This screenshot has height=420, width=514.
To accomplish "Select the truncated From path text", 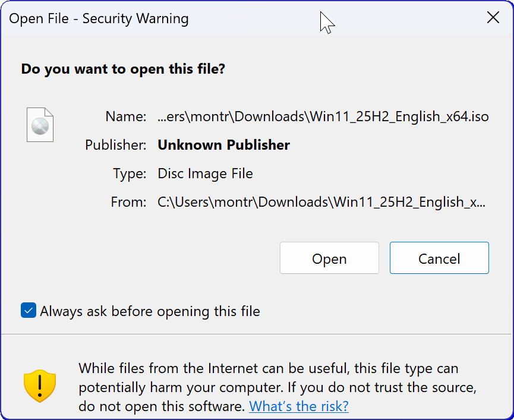I will [324, 201].
